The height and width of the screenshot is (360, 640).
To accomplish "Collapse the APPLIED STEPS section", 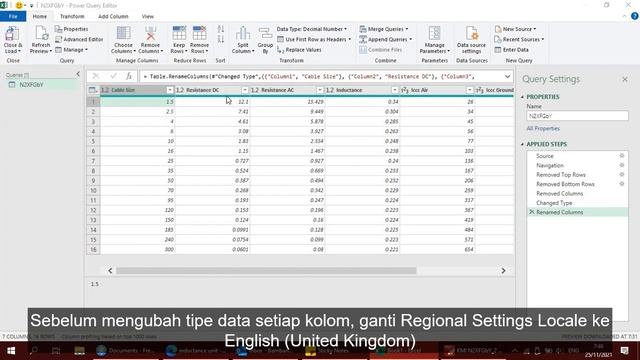I will point(522,144).
